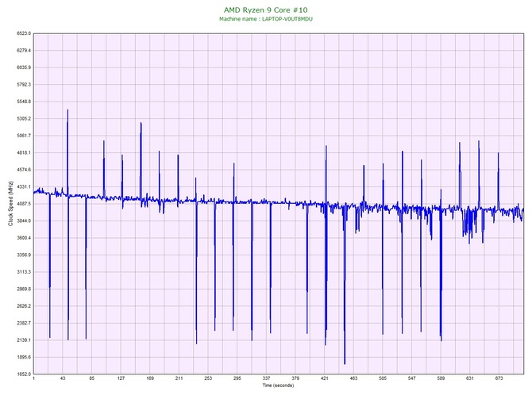The width and height of the screenshot is (532, 399).
Task: Click the 673 time axis tick label
Action: tap(499, 378)
